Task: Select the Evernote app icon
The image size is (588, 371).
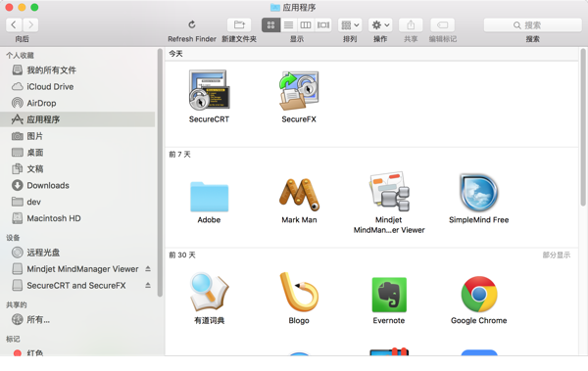Action: click(x=389, y=295)
